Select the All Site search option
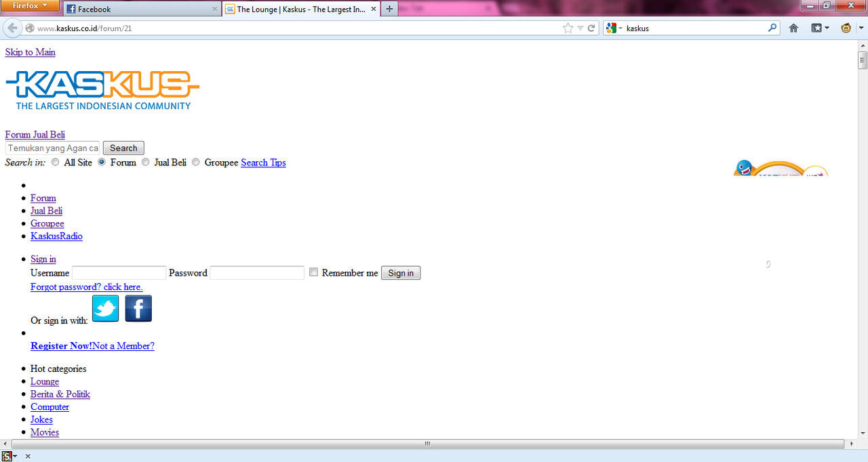Image resolution: width=868 pixels, height=462 pixels. [56, 163]
